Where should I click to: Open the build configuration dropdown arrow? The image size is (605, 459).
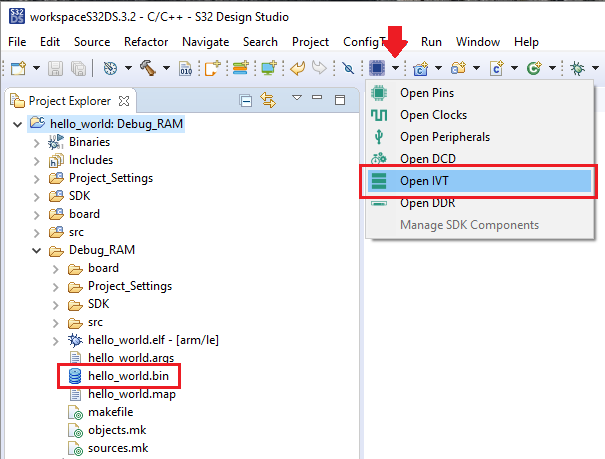point(128,68)
